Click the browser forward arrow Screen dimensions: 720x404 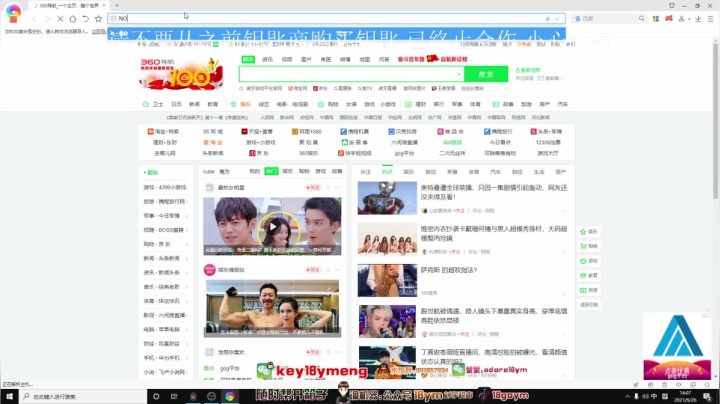(47, 19)
